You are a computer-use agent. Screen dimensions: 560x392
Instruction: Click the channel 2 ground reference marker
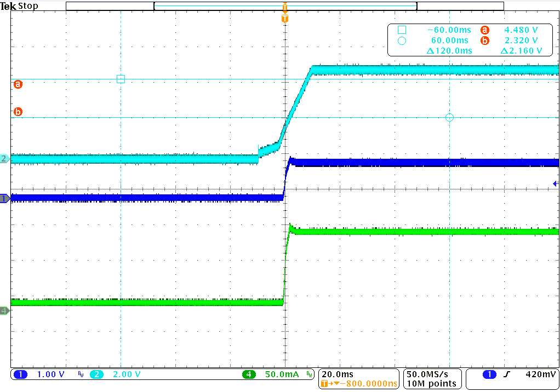coord(4,159)
